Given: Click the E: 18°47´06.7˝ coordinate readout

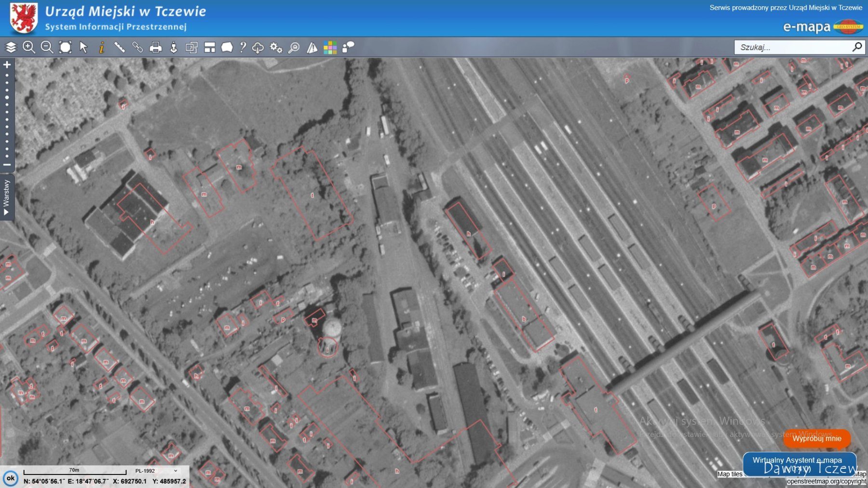Looking at the screenshot, I should tap(88, 481).
